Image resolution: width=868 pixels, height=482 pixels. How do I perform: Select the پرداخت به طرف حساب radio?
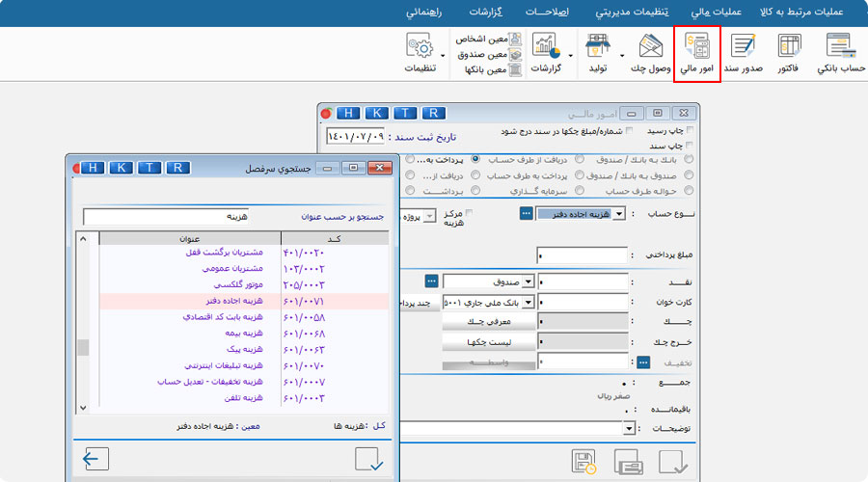pyautogui.click(x=579, y=174)
